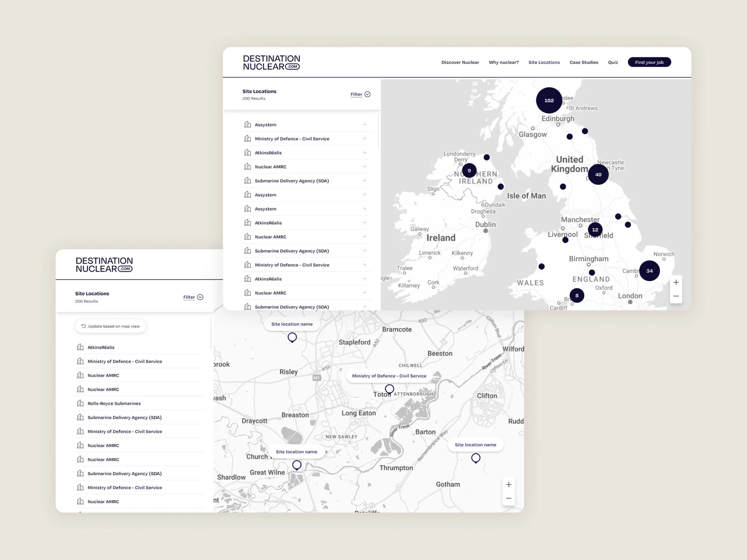Go to the Case Studies page

point(584,62)
